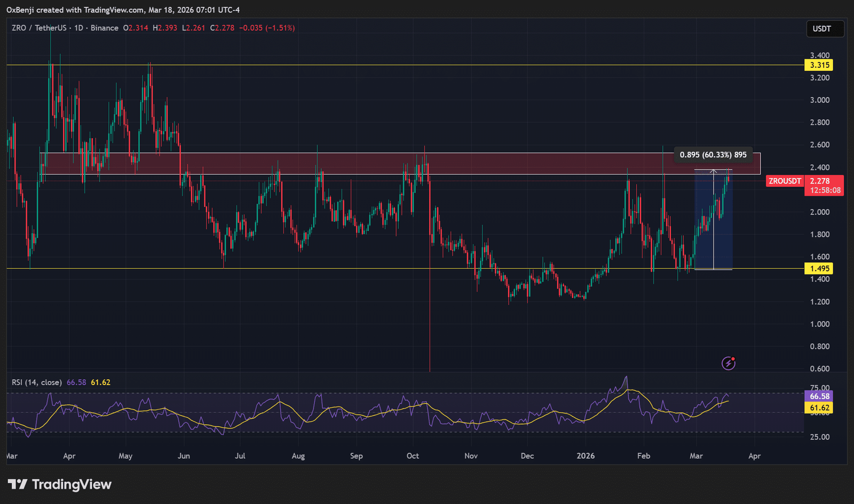Click the TradingView logo icon
The height and width of the screenshot is (504, 854).
tap(17, 484)
